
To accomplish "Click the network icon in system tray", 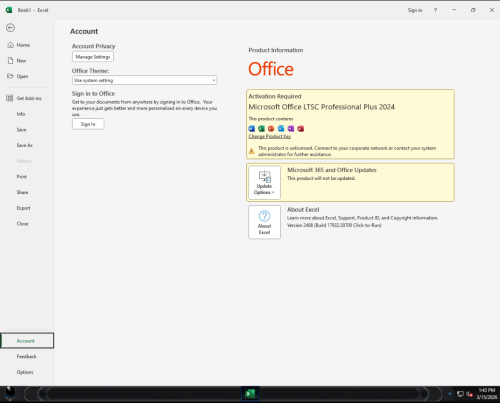I will coord(460,394).
